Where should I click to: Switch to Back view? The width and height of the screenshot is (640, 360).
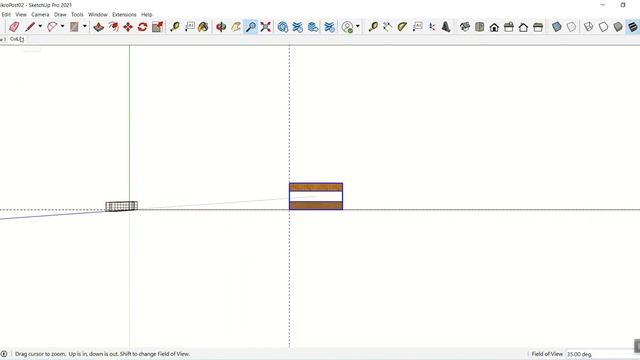point(523,27)
